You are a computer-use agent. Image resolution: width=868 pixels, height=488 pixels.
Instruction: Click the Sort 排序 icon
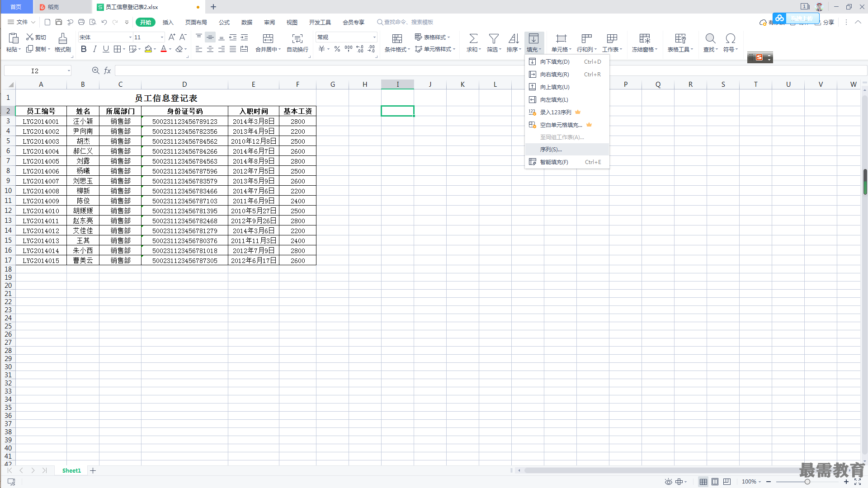pyautogui.click(x=514, y=38)
